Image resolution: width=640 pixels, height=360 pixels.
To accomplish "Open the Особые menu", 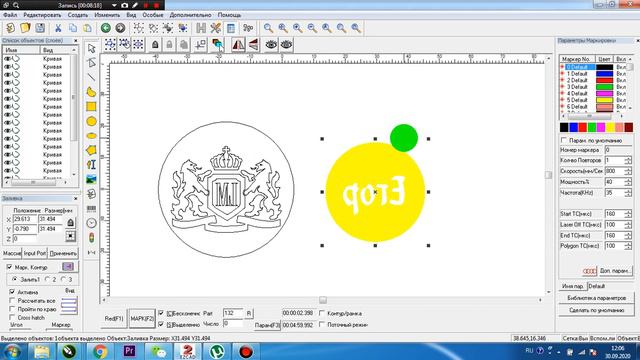I will click(x=153, y=15).
